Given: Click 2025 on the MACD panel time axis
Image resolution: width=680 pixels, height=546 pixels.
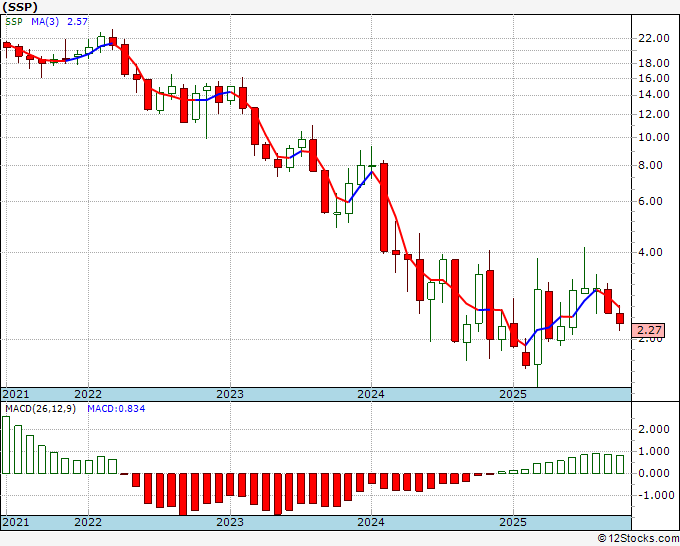Looking at the screenshot, I should tap(513, 522).
